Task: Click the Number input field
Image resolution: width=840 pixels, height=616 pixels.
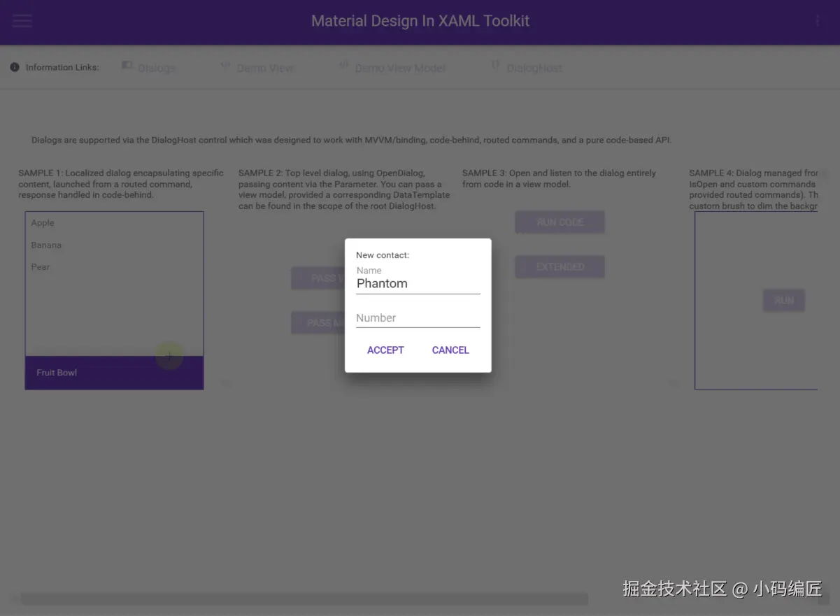Action: pyautogui.click(x=418, y=317)
